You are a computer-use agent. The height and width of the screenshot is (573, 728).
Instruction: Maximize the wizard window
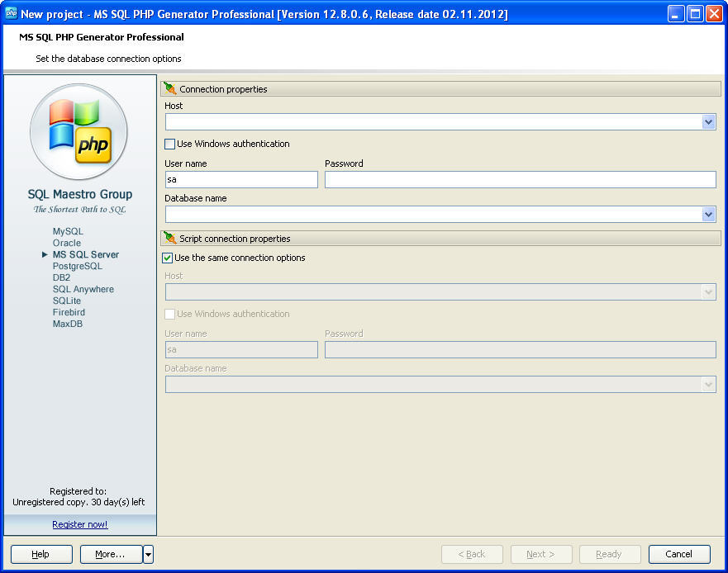tap(695, 14)
